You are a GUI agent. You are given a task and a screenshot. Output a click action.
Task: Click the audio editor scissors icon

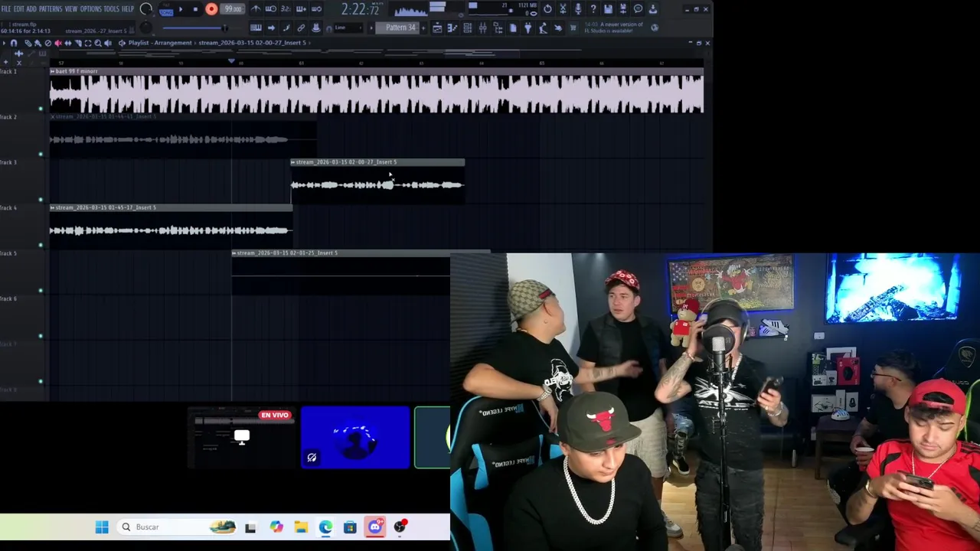point(563,9)
